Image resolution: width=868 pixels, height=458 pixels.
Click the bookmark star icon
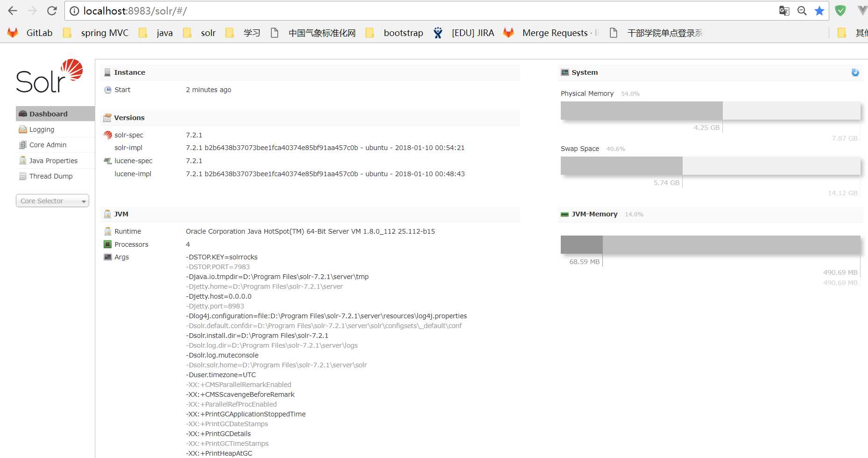coord(819,11)
